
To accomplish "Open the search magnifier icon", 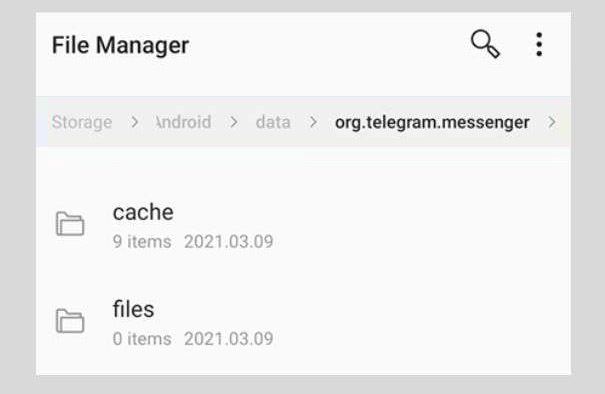I will click(x=485, y=44).
